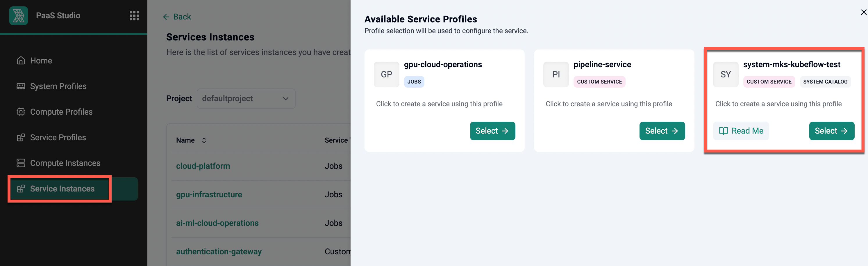Click the Compute Instances server icon
This screenshot has width=868, height=266.
pyautogui.click(x=21, y=163)
